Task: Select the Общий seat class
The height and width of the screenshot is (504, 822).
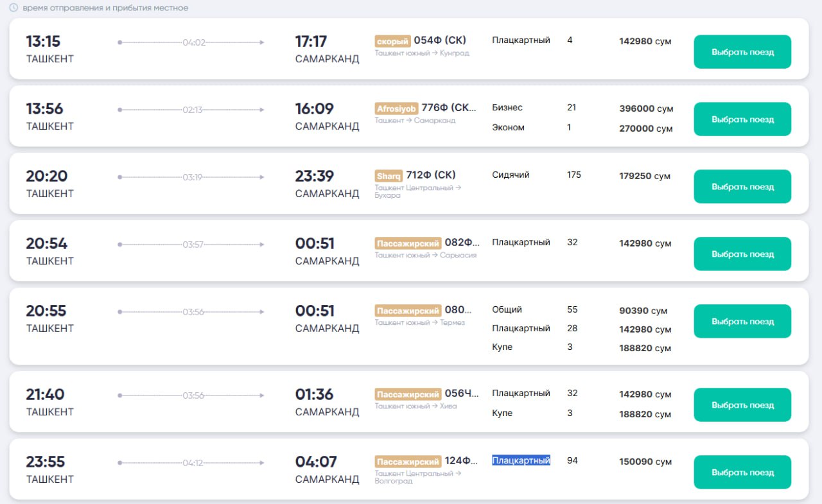Action: point(507,310)
